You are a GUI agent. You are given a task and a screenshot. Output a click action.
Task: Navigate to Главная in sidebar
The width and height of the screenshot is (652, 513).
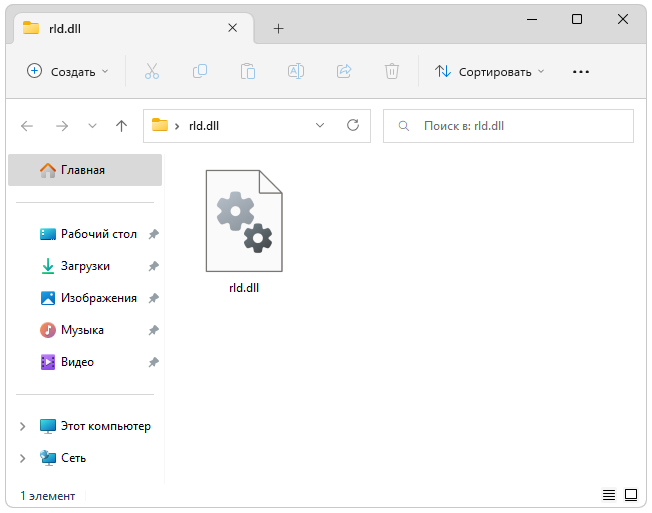(83, 170)
